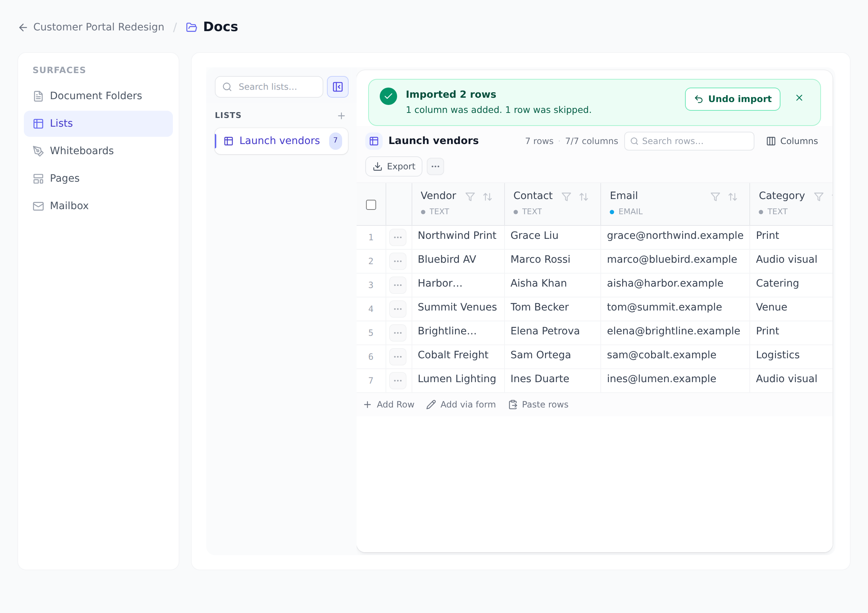Sort the Contact column

[x=584, y=196]
